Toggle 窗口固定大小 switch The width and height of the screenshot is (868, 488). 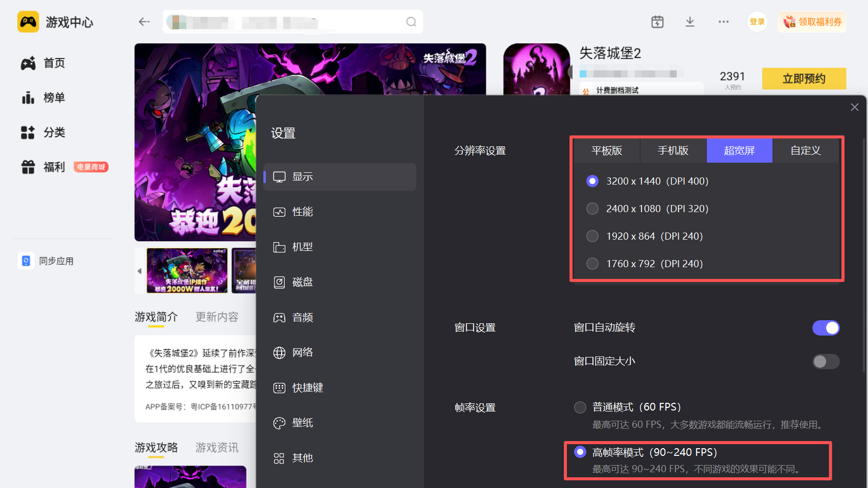[826, 362]
